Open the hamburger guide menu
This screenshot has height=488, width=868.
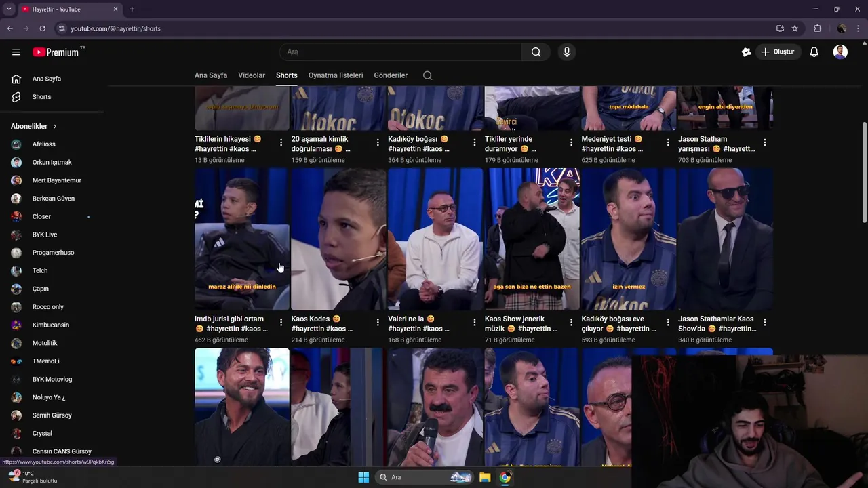click(16, 52)
